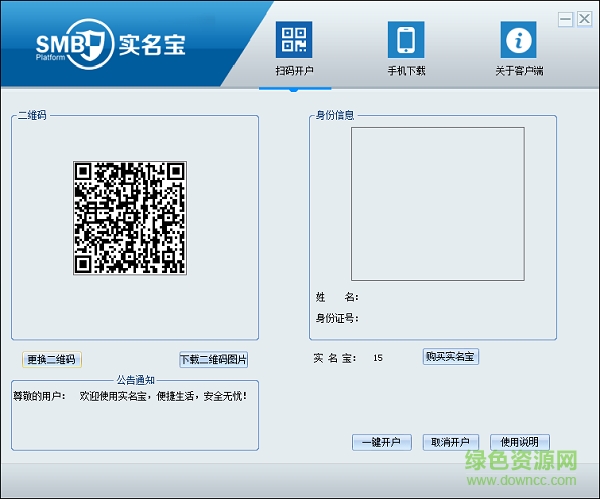Click the SMB 实名宝 logo
The height and width of the screenshot is (499, 600).
coord(111,44)
